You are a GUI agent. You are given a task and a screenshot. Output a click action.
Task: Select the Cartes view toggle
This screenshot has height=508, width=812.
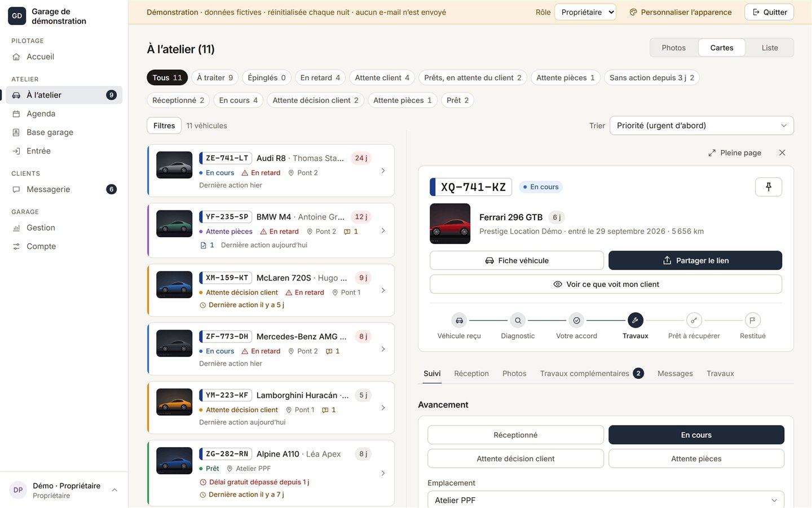pos(722,47)
